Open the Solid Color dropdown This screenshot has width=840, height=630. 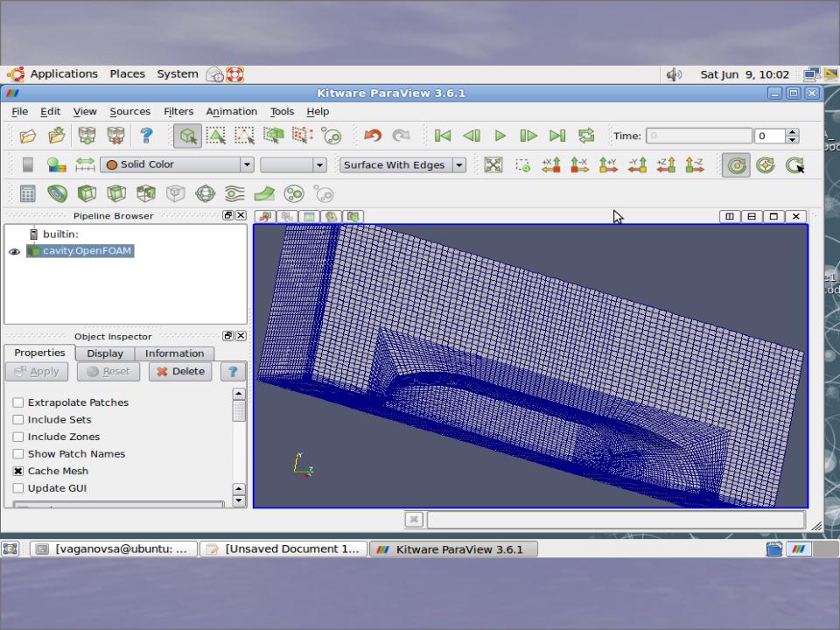(177, 164)
